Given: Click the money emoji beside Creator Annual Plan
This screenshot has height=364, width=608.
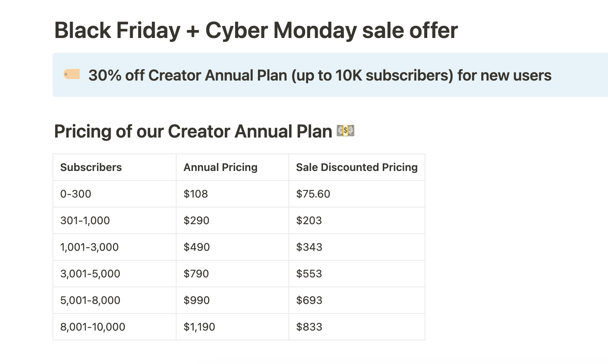Looking at the screenshot, I should [x=345, y=131].
